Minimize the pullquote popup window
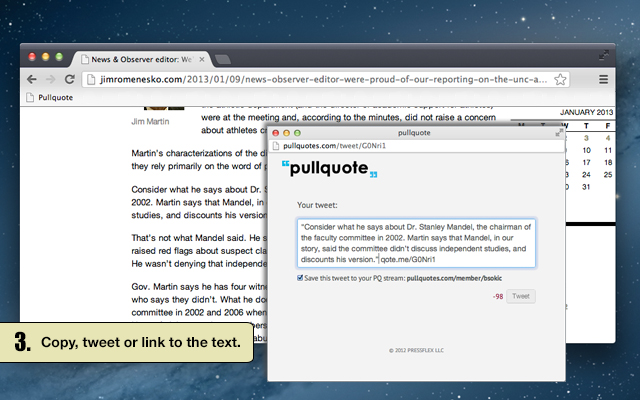 287,133
